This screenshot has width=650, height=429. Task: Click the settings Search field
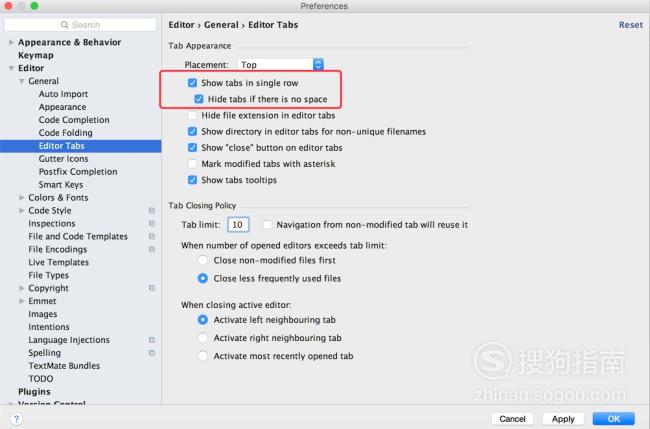[80, 25]
